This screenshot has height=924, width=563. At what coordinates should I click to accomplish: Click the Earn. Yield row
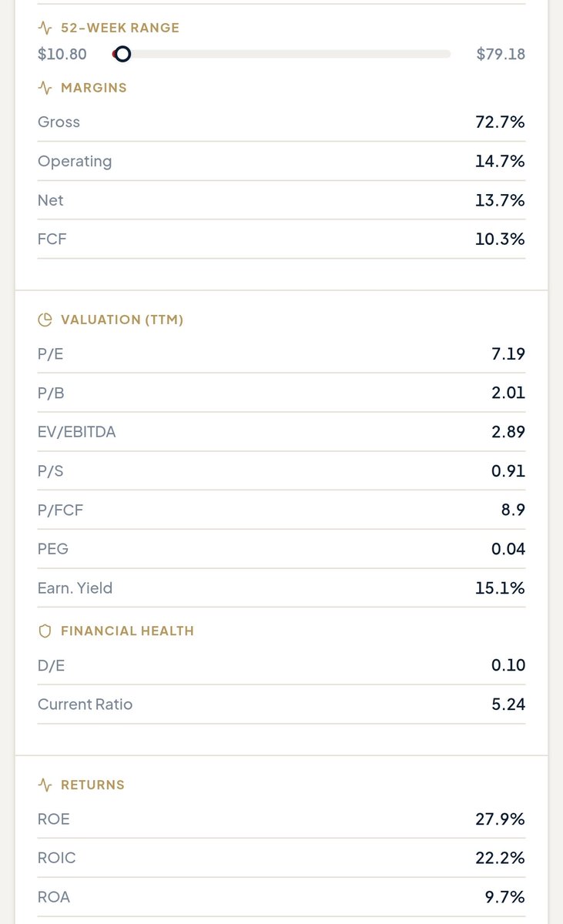[x=281, y=588]
